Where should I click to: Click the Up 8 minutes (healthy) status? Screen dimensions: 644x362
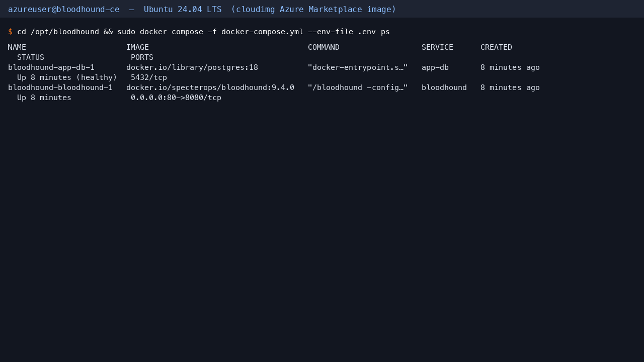pos(67,77)
